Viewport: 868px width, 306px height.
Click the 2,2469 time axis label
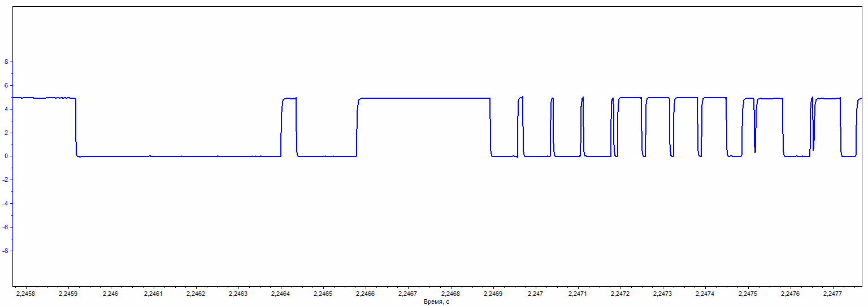pyautogui.click(x=493, y=294)
